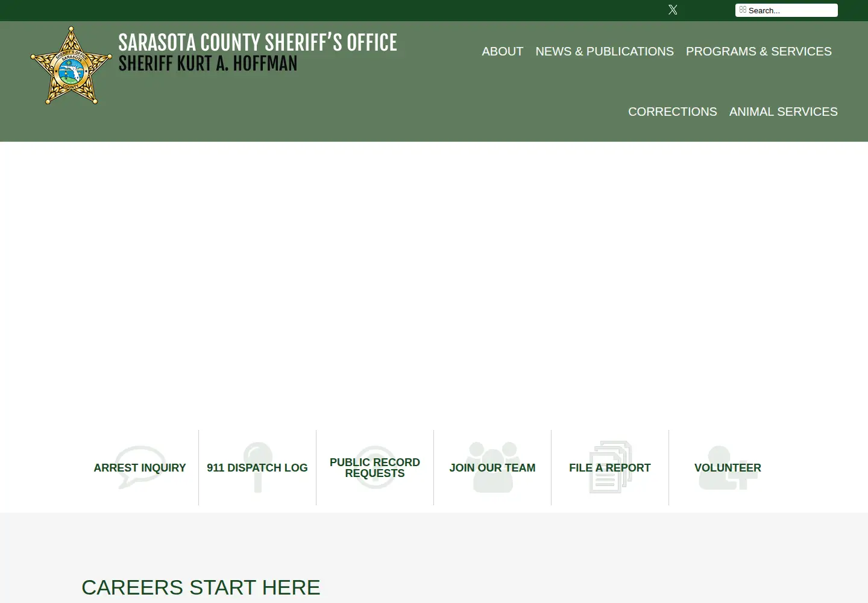Open the Public Record Requests tile
This screenshot has height=603, width=868.
(375, 467)
